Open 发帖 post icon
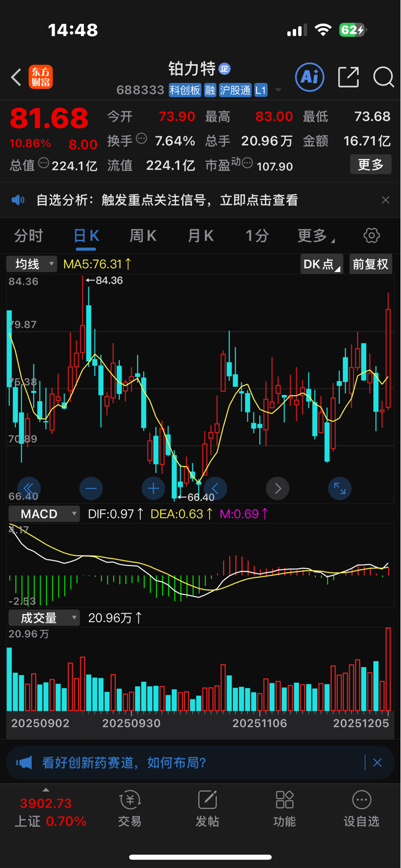 point(207,809)
